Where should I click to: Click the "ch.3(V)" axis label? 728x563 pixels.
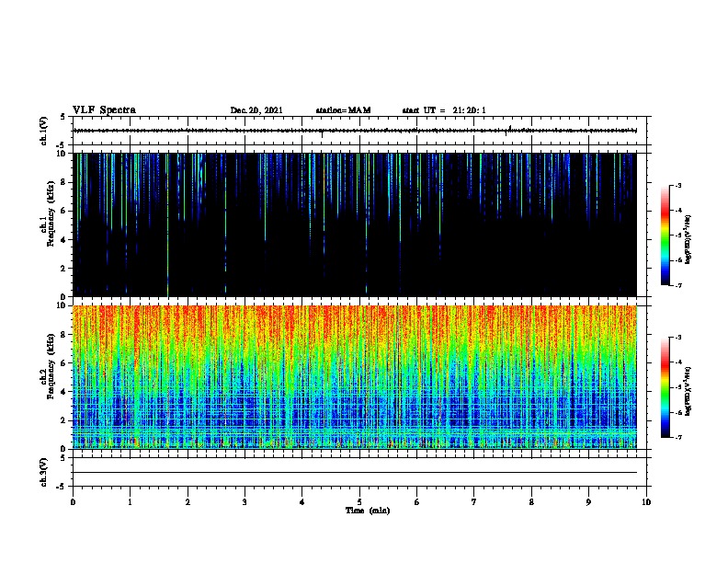tap(43, 472)
